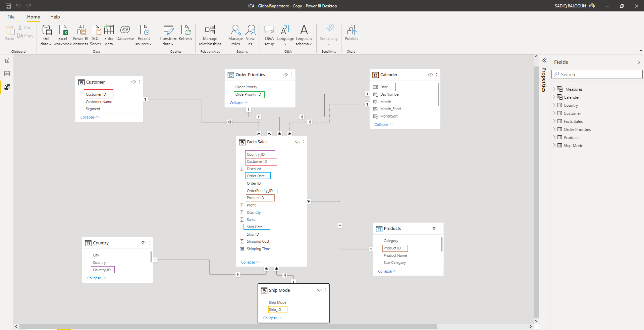Open Power BI datasets
This screenshot has width=644, height=330.
[80, 35]
